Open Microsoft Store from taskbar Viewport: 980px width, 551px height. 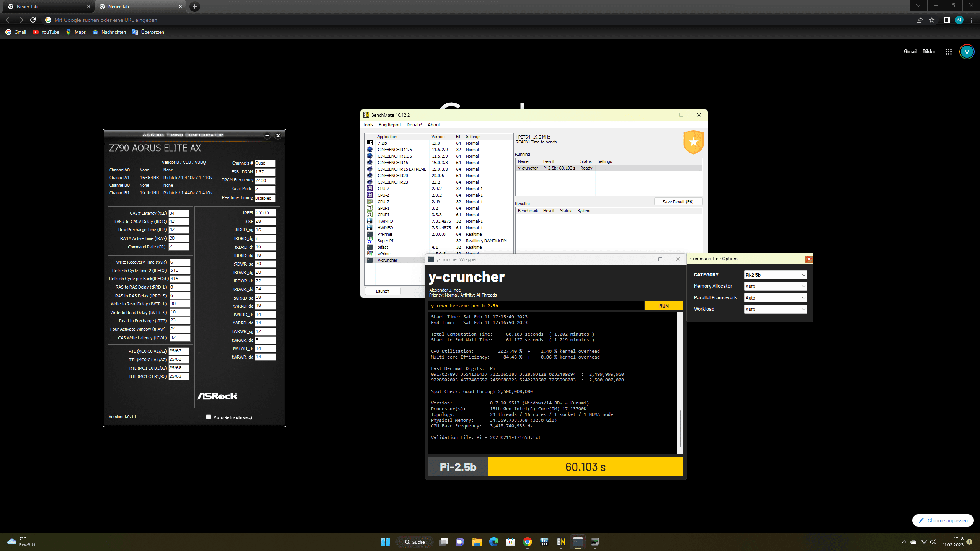tap(510, 542)
